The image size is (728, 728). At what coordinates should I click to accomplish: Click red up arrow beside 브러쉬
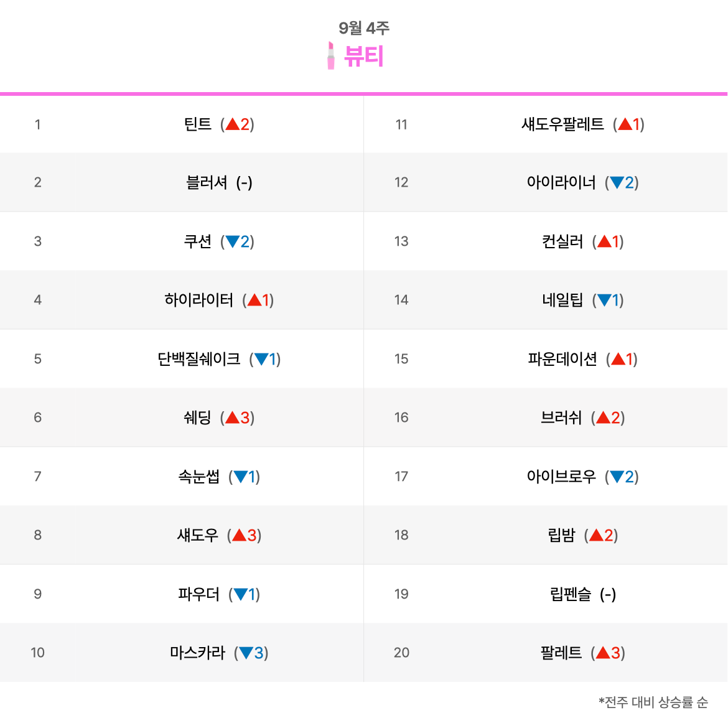[603, 418]
